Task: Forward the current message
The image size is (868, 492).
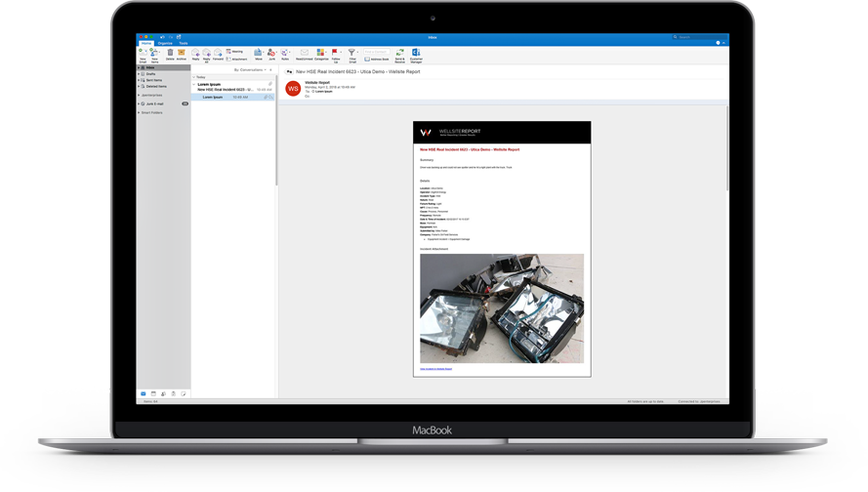Action: 218,53
